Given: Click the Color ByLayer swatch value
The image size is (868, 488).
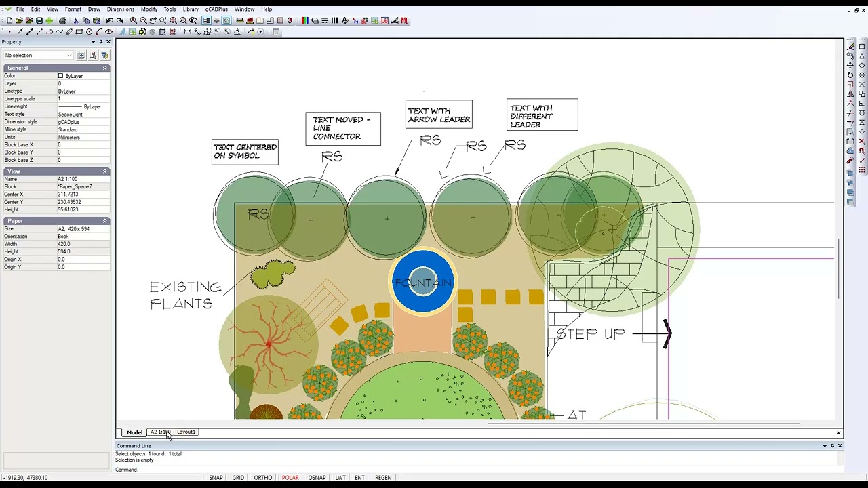Looking at the screenshot, I should [x=83, y=76].
